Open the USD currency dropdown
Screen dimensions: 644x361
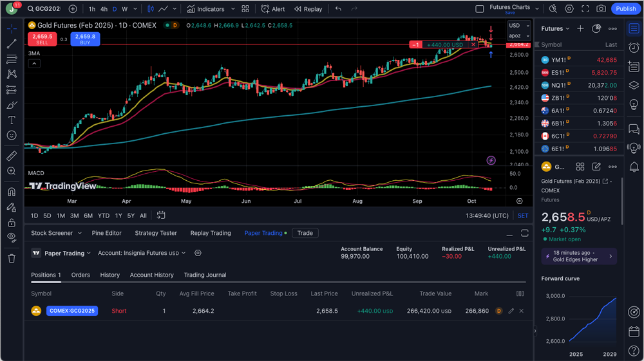tap(519, 26)
